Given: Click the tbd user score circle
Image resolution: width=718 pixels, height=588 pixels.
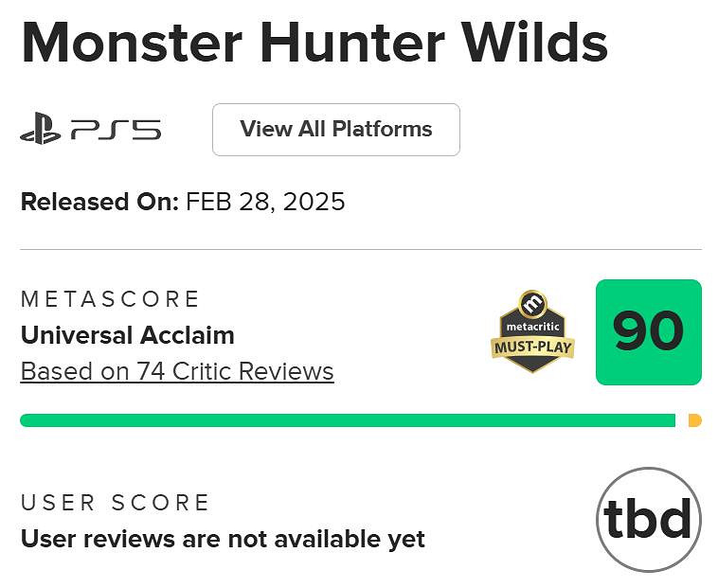Looking at the screenshot, I should pos(649,519).
